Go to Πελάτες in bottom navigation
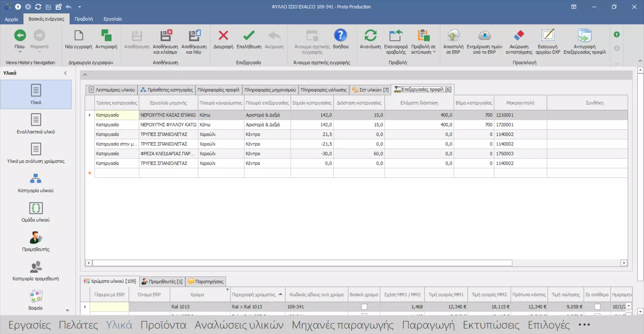644x334 pixels. (x=78, y=325)
